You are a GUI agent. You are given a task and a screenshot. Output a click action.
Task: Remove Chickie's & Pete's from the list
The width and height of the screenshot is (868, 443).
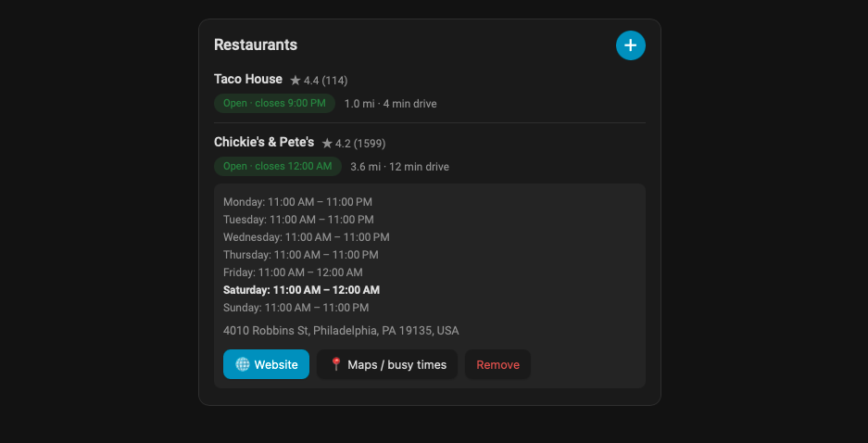point(497,364)
